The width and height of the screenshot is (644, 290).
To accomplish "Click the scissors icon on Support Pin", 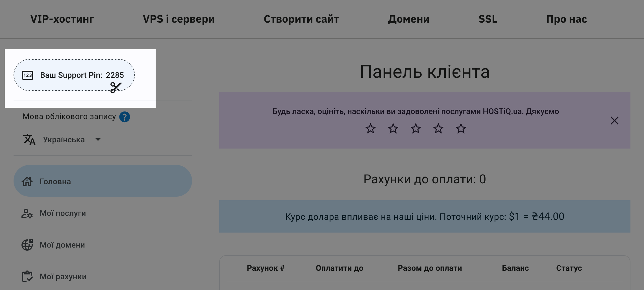I will pyautogui.click(x=116, y=87).
